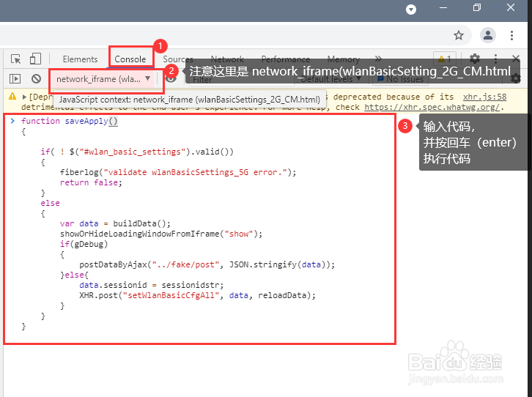
Task: Click the console input prompt arrow
Action: pos(12,121)
